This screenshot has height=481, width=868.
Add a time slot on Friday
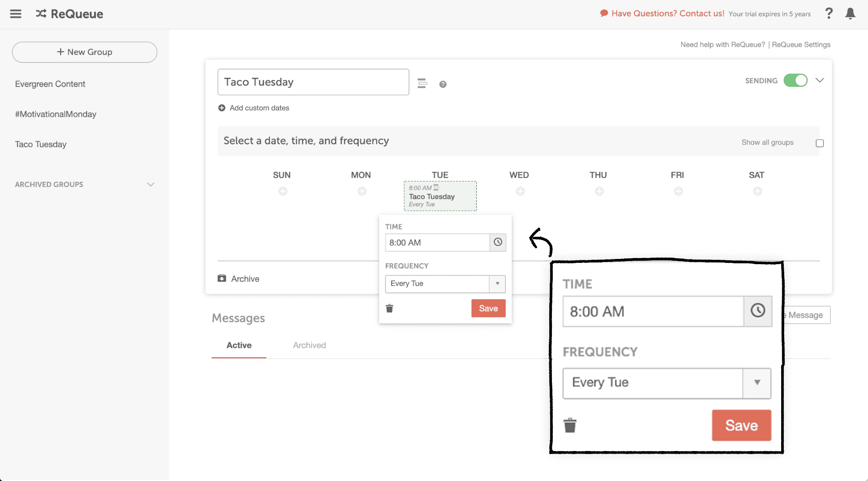coord(678,191)
